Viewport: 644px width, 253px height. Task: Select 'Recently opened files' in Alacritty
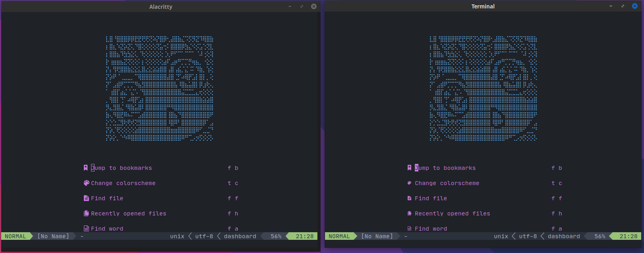coord(129,213)
